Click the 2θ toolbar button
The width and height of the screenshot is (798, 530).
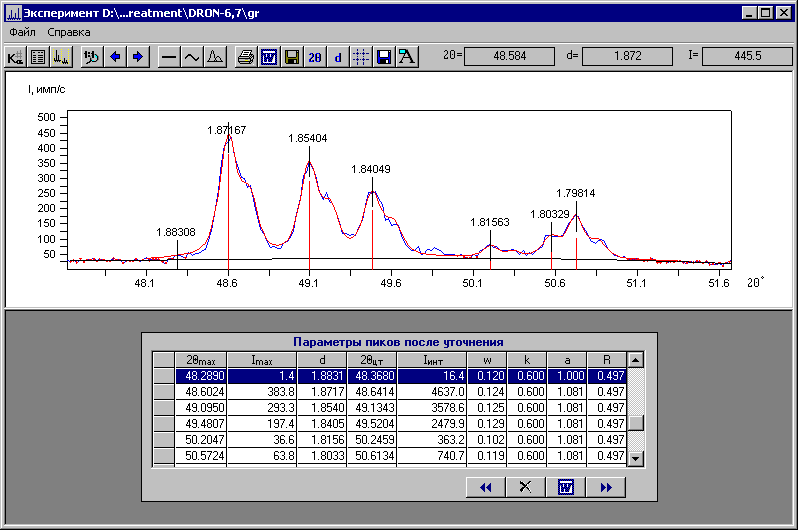pyautogui.click(x=315, y=57)
